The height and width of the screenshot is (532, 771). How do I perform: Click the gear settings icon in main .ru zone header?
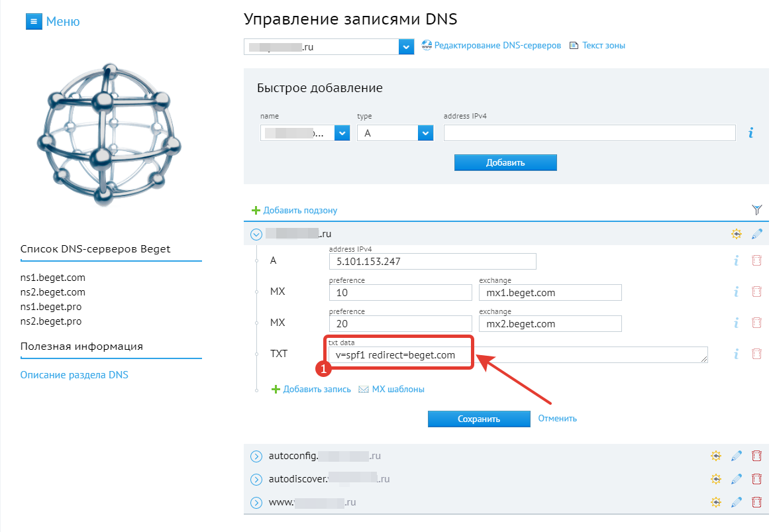coord(736,234)
